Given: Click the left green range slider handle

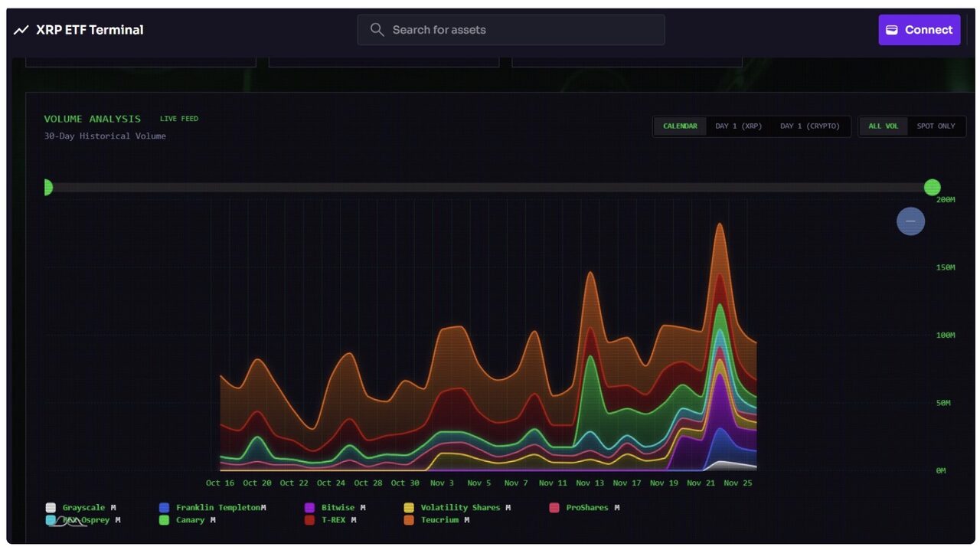Looking at the screenshot, I should tap(47, 187).
